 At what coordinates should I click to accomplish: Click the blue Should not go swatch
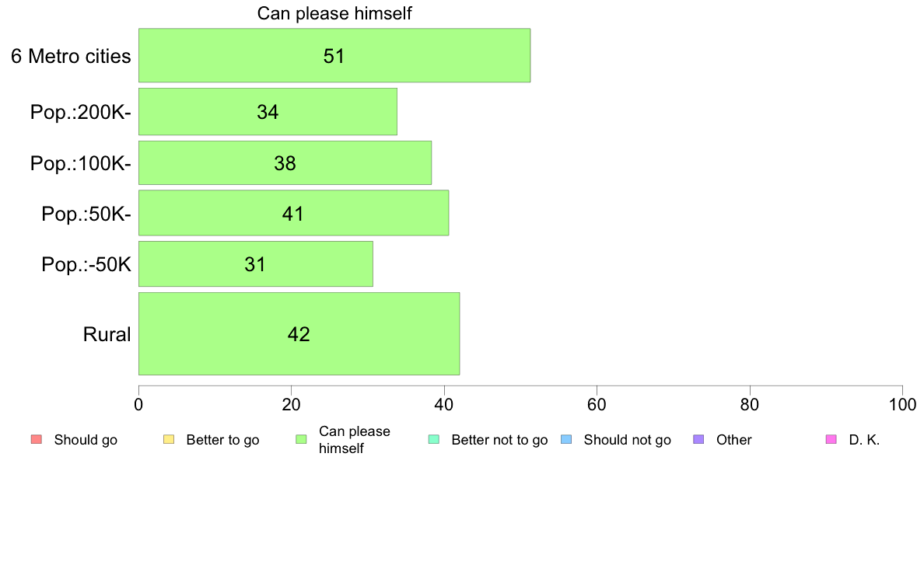click(x=566, y=440)
